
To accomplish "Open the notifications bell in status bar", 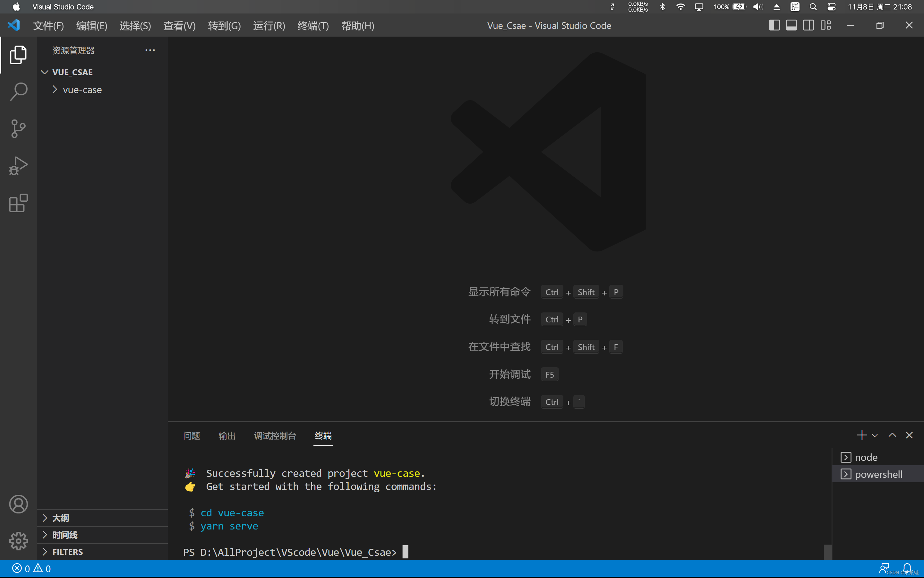I will pos(907,568).
